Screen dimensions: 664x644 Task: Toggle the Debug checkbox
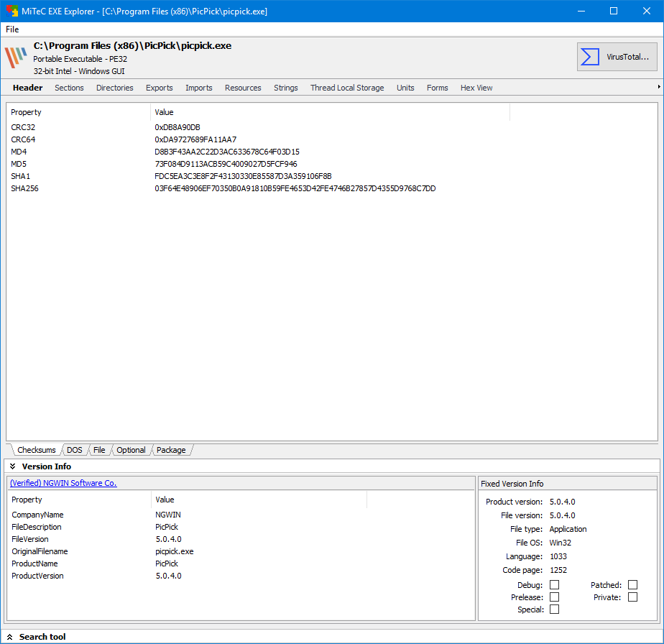pos(554,584)
